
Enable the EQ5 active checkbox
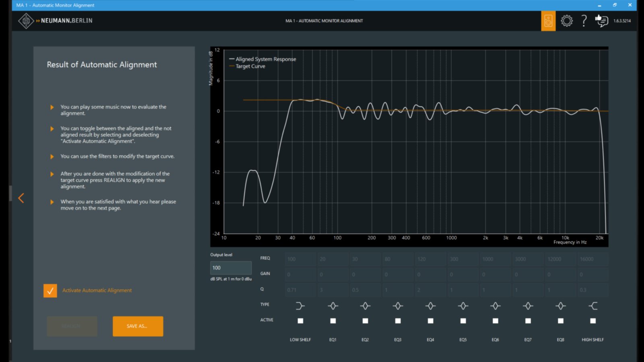pyautogui.click(x=463, y=321)
